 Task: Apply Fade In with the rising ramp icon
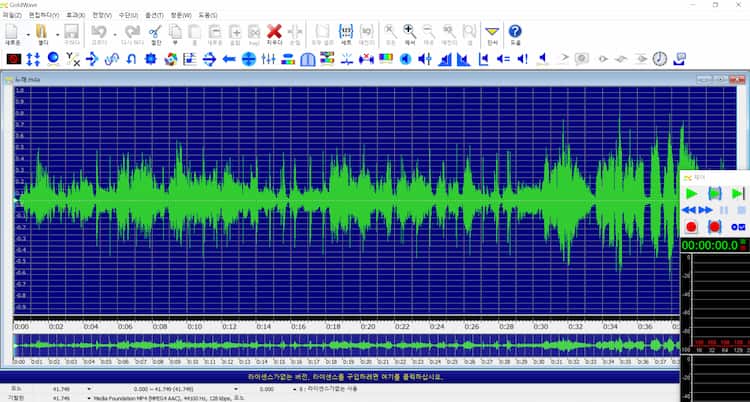click(x=444, y=59)
